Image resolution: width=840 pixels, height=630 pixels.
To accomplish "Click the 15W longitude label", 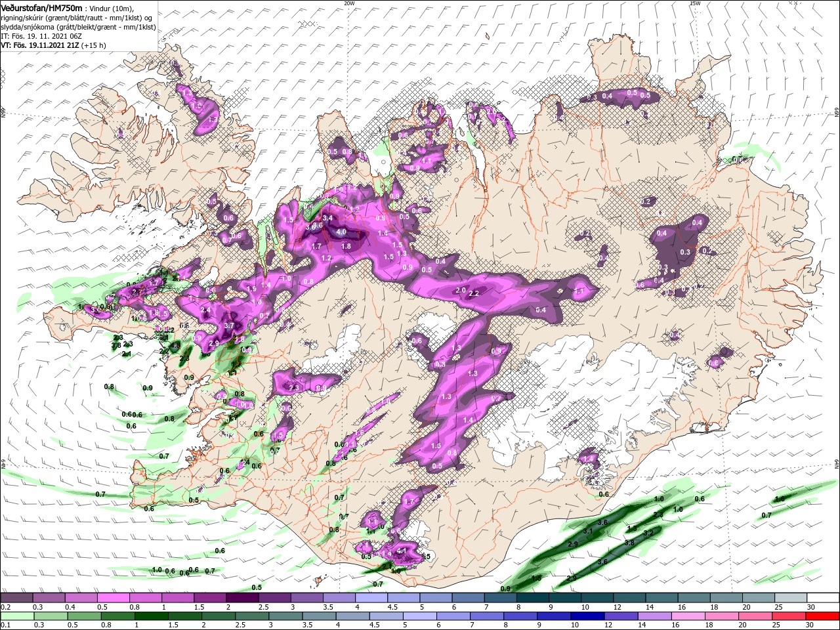I will pyautogui.click(x=695, y=3).
